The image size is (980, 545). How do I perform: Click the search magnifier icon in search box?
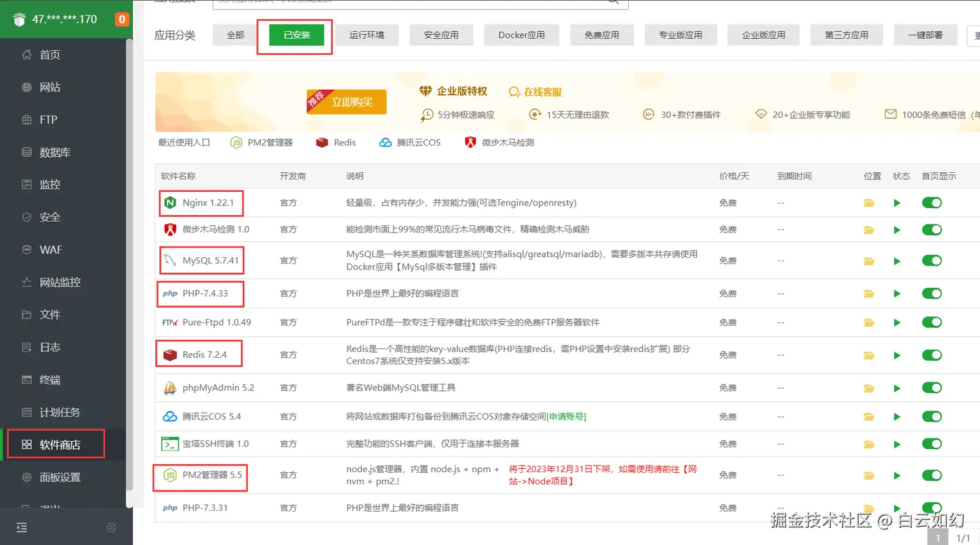click(x=614, y=2)
